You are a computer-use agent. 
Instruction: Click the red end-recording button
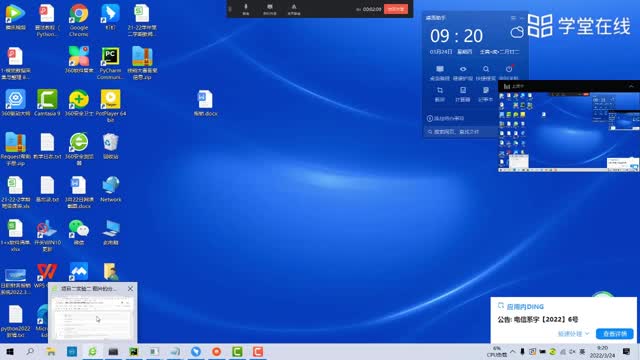(396, 9)
